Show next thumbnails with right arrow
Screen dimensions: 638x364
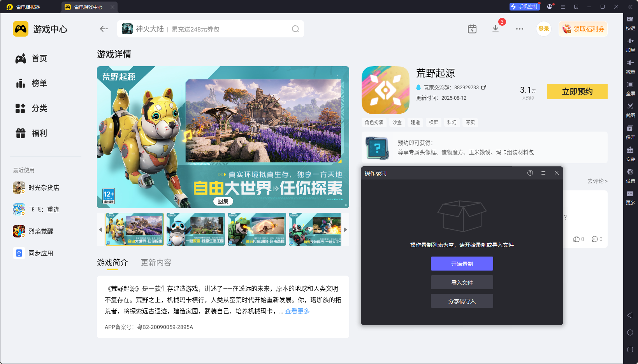[x=345, y=230]
